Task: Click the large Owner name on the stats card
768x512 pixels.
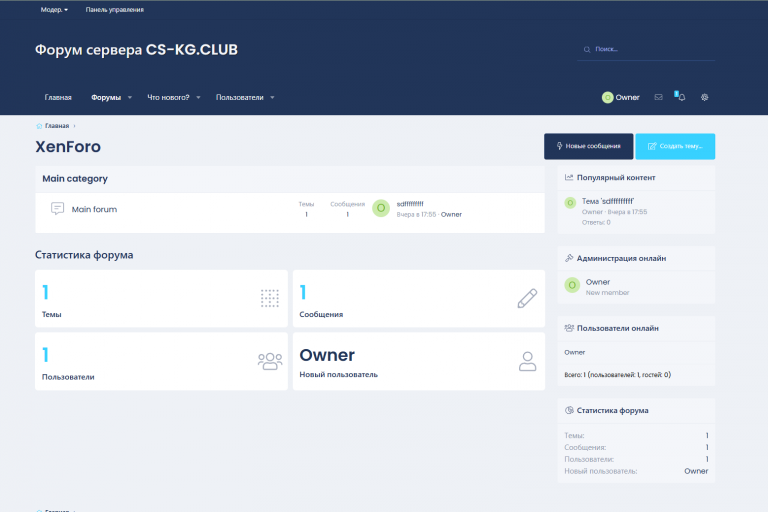Action: point(327,355)
